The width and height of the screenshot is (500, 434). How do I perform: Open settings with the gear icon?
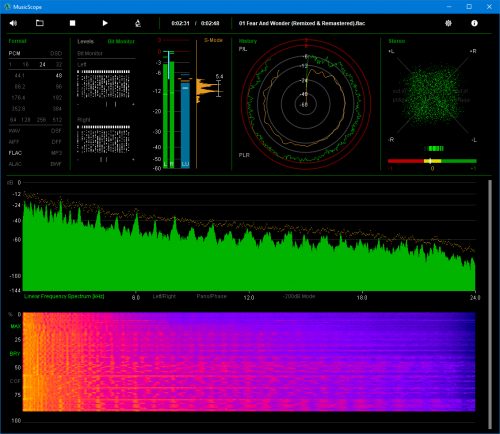(x=448, y=23)
